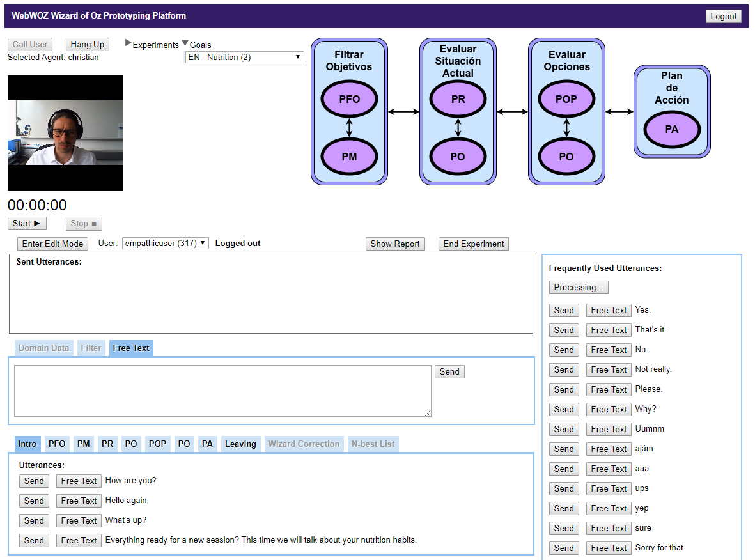
Task: Send the 'Why?' utterance
Action: [564, 409]
